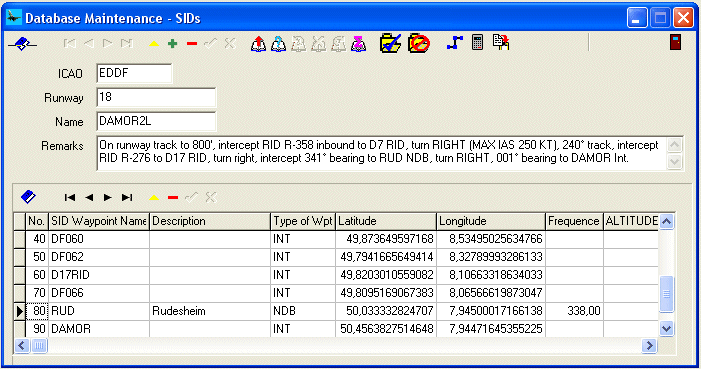
Task: Go to previous waypoint record
Action: pyautogui.click(x=89, y=197)
